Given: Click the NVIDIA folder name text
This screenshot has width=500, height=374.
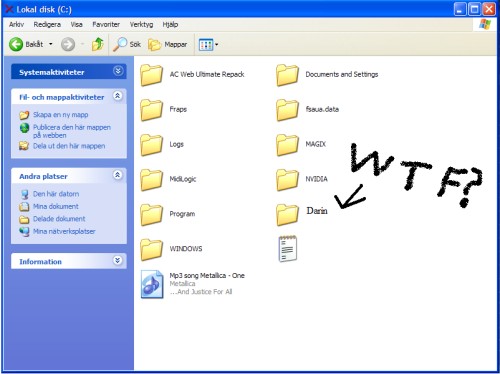Looking at the screenshot, I should click(x=317, y=179).
